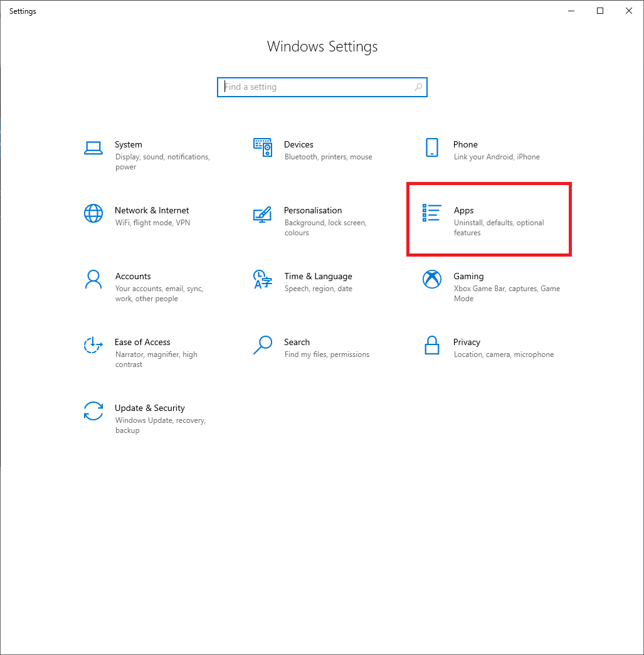Open the Time & Language icon
The width and height of the screenshot is (644, 655).
pyautogui.click(x=263, y=279)
